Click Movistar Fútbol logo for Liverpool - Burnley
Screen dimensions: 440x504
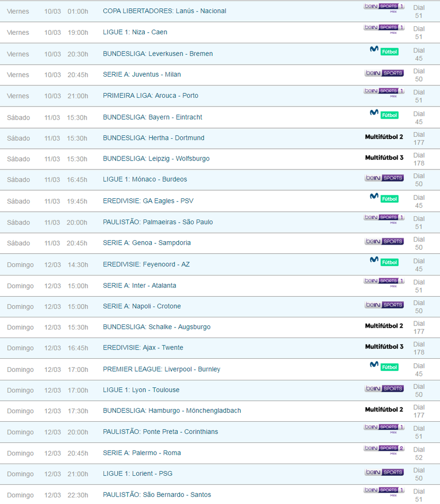tap(384, 366)
